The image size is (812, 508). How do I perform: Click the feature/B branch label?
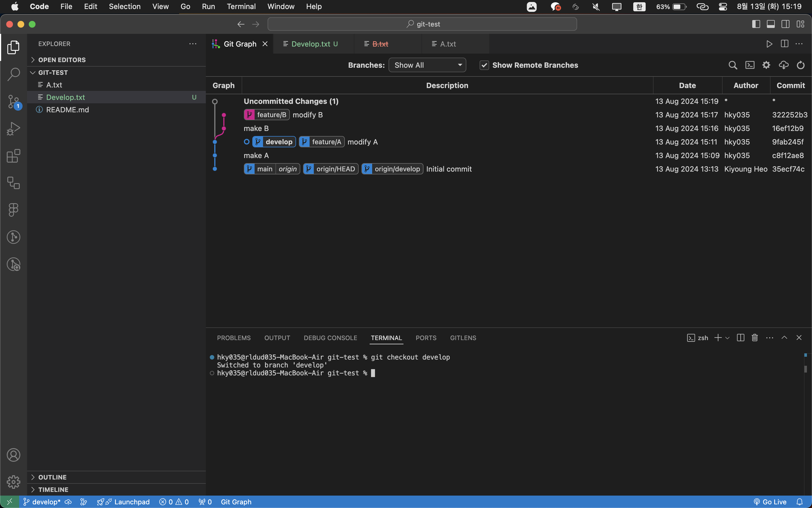267,115
